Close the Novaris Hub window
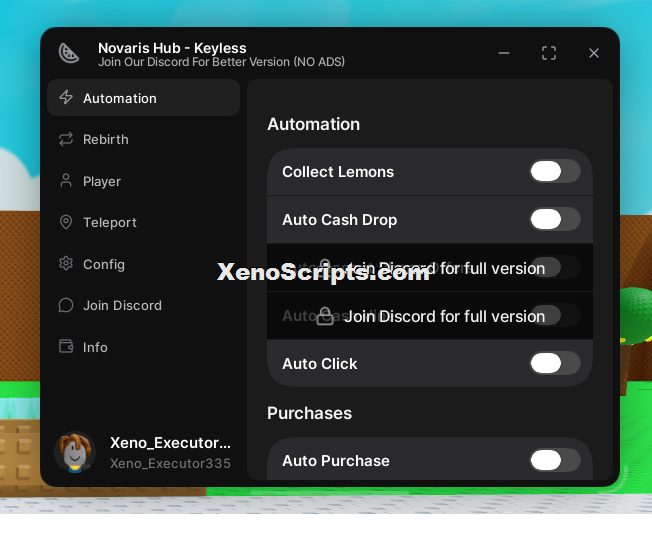The height and width of the screenshot is (544, 652). click(x=594, y=53)
